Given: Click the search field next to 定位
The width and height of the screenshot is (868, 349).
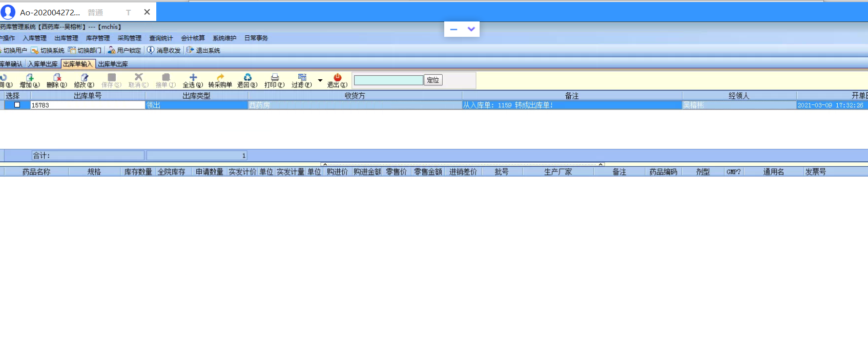Looking at the screenshot, I should [388, 80].
